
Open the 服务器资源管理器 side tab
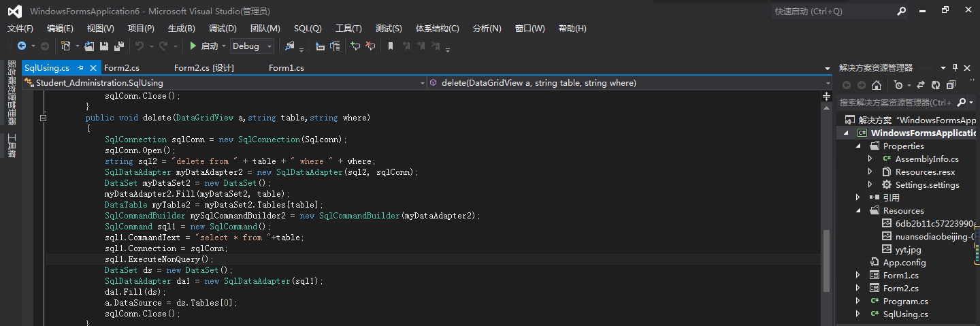pyautogui.click(x=12, y=92)
